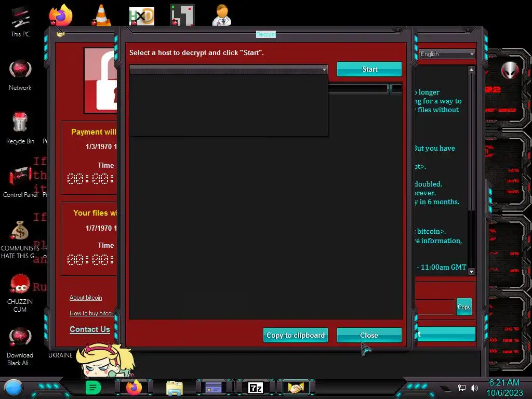Open the purple card app on taskbar

click(x=214, y=388)
